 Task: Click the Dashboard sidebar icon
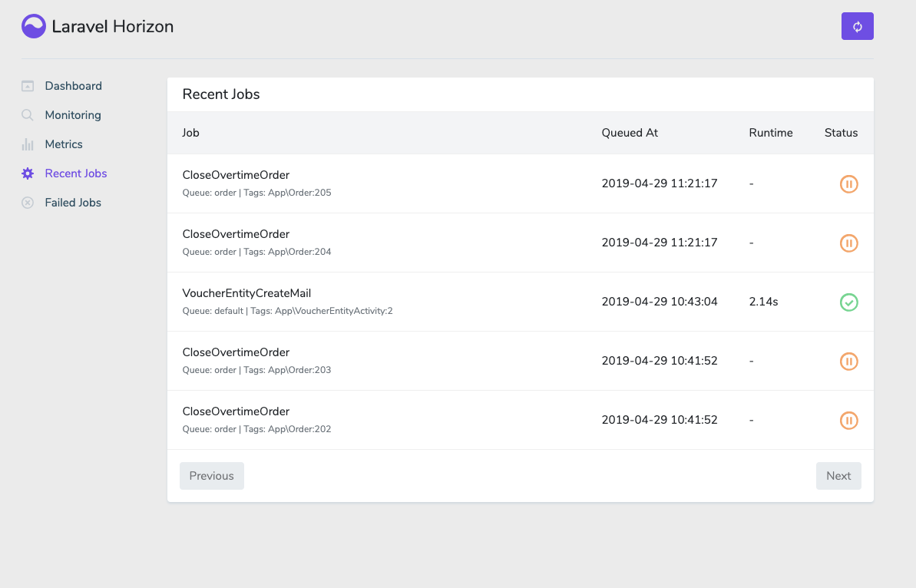(28, 85)
